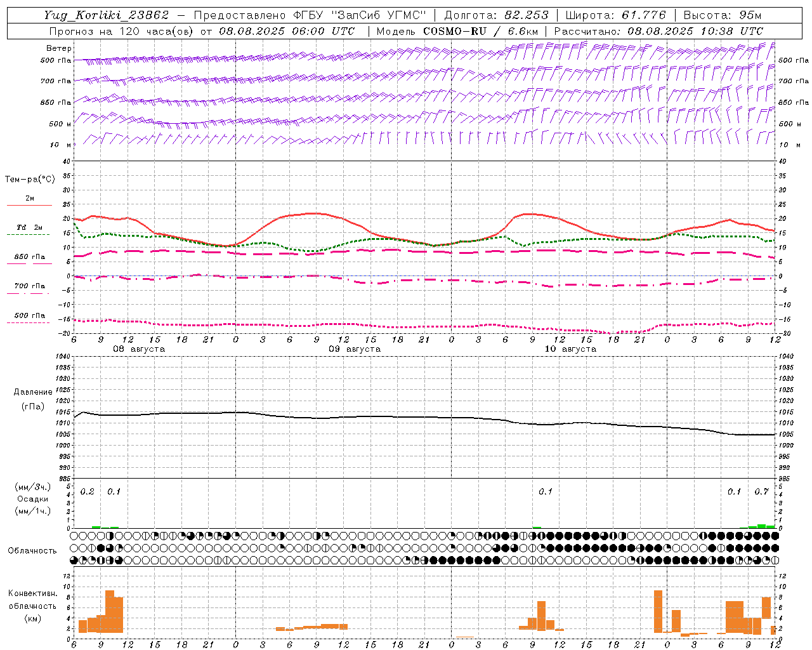The image size is (812, 650).
Task: Click the (гПа) unit label under Давление
Action: coord(33,406)
